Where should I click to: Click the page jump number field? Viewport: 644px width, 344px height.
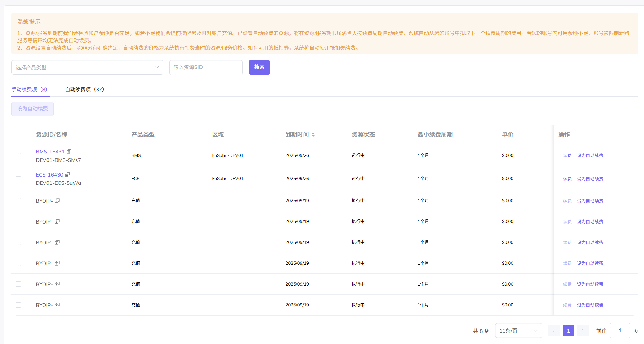620,331
